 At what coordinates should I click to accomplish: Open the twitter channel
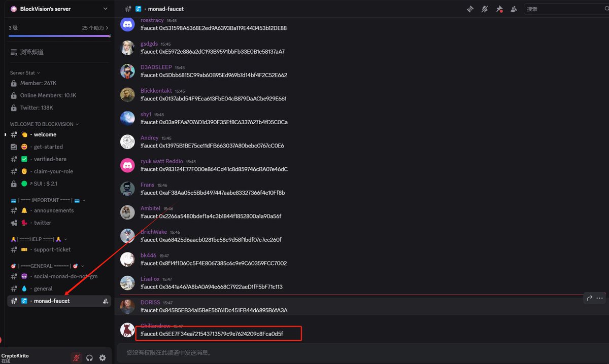click(58, 223)
